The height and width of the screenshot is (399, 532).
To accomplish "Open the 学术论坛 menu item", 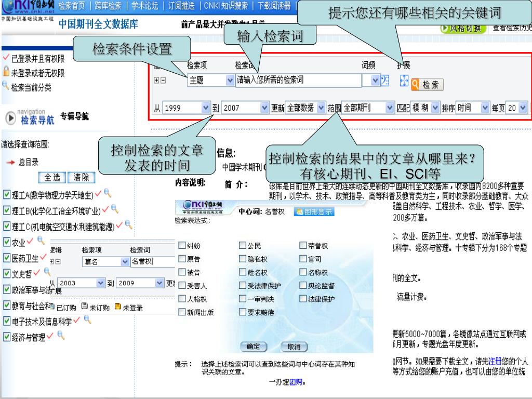I will pyautogui.click(x=144, y=6).
